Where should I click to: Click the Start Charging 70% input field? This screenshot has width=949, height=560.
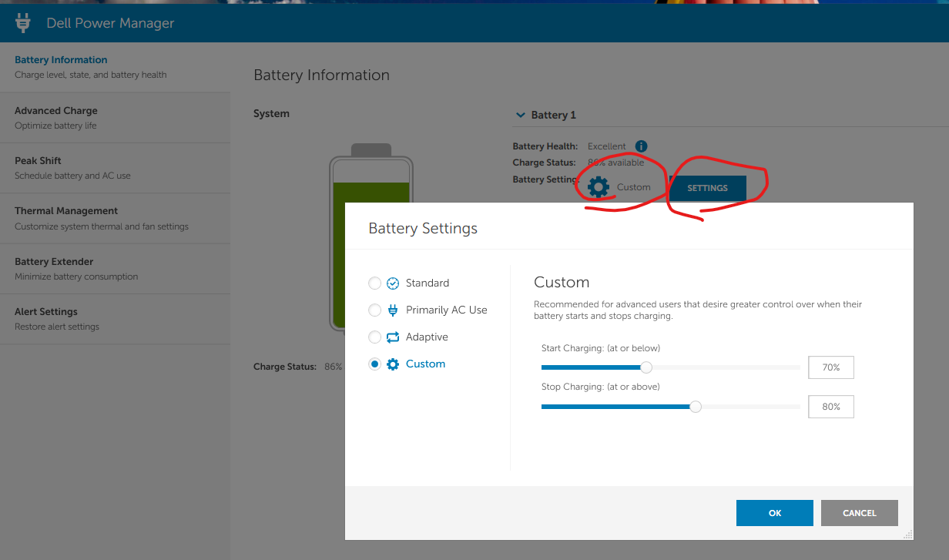pyautogui.click(x=831, y=367)
